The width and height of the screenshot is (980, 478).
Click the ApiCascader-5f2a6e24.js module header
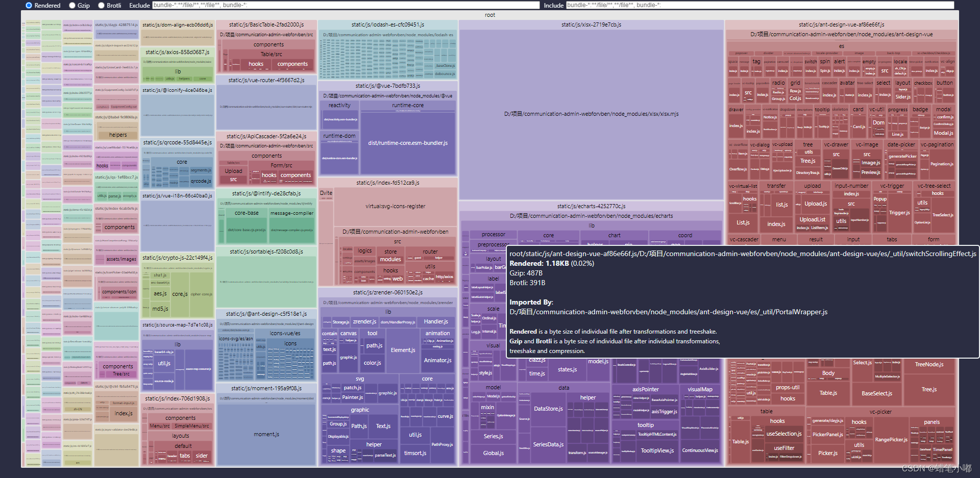[x=266, y=136]
